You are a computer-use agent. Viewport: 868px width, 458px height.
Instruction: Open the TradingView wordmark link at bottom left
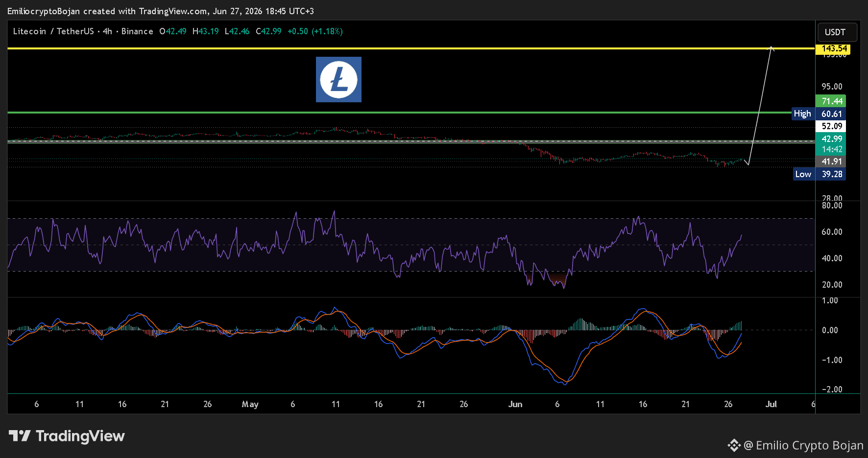80,436
